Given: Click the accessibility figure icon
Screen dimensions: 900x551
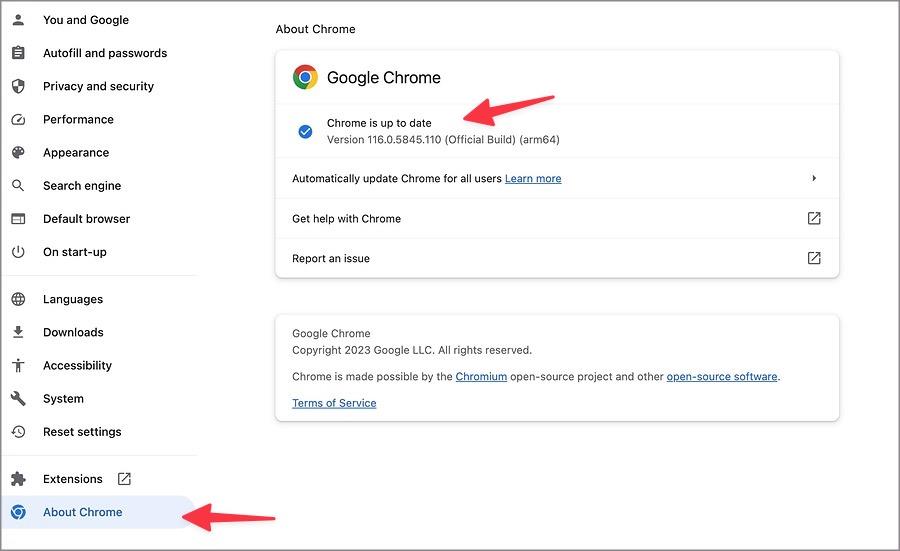Looking at the screenshot, I should point(18,365).
